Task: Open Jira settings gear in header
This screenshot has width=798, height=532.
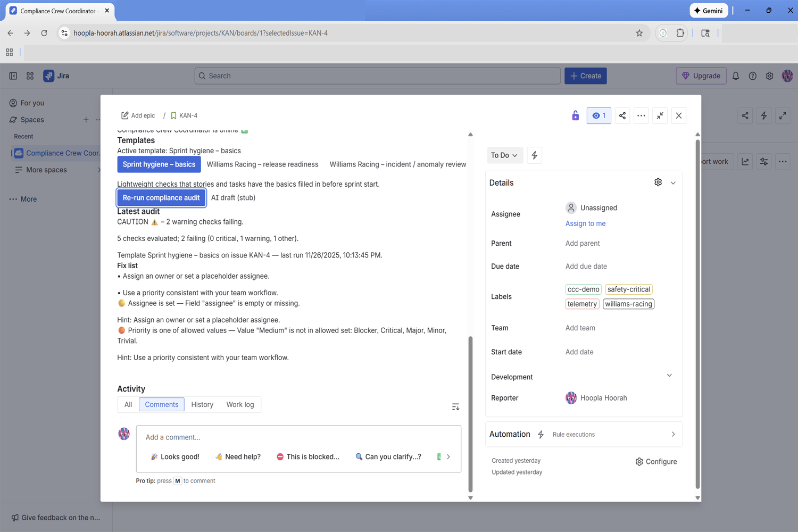Action: pos(769,76)
